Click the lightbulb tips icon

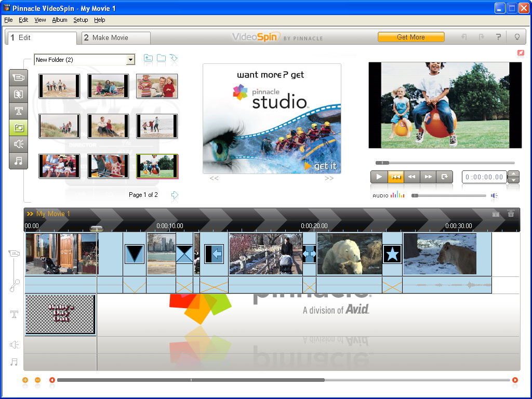tap(517, 37)
